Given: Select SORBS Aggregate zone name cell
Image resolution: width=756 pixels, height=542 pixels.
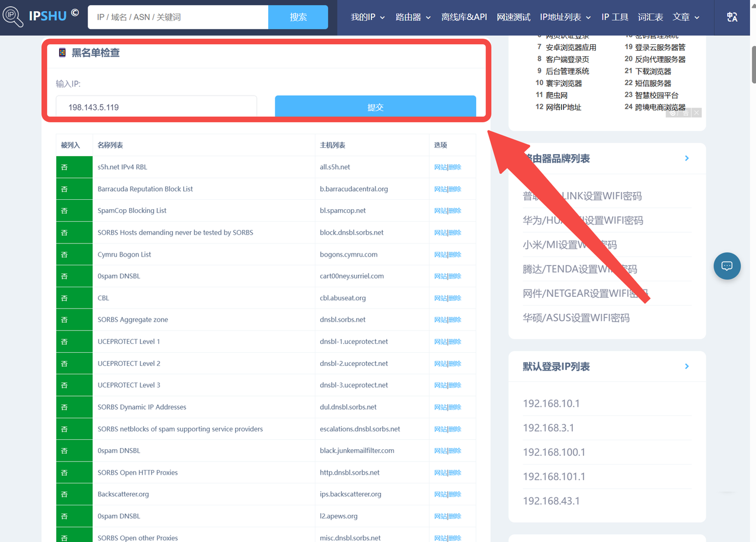Looking at the screenshot, I should click(204, 320).
